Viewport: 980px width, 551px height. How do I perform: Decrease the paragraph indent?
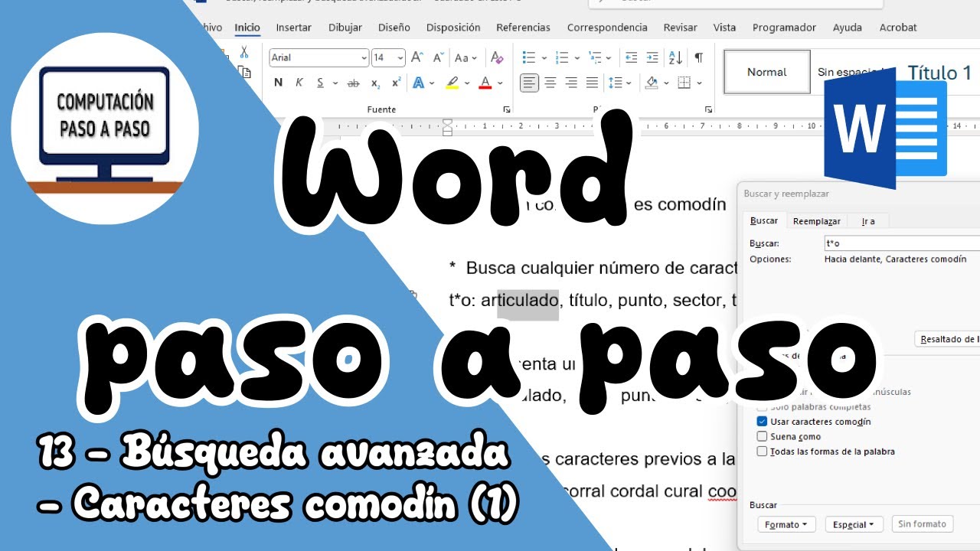632,57
